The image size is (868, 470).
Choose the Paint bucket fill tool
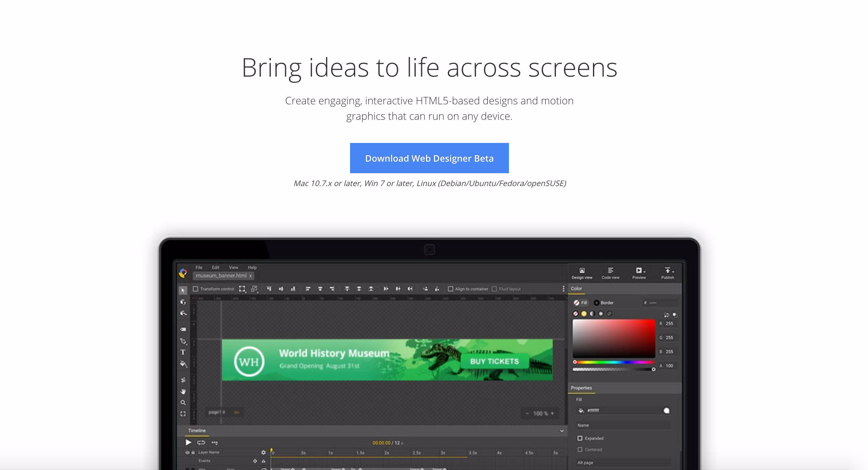tap(183, 364)
